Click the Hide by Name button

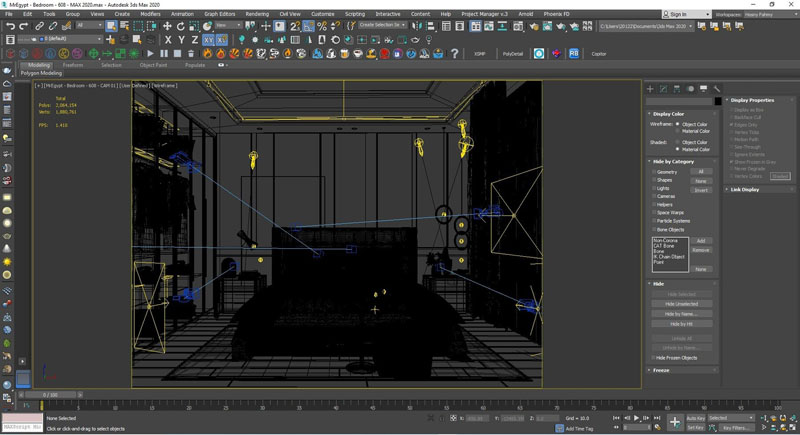pos(681,314)
